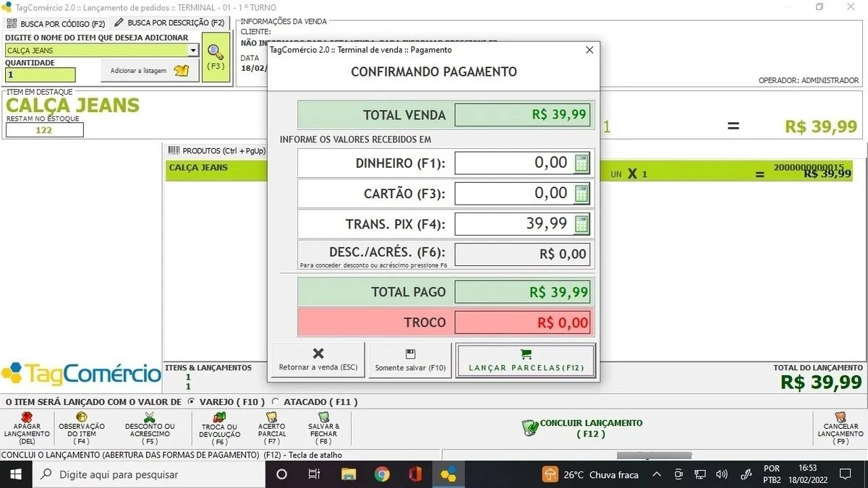Open Observação do Item (F4)
This screenshot has height=488, width=868.
click(82, 418)
